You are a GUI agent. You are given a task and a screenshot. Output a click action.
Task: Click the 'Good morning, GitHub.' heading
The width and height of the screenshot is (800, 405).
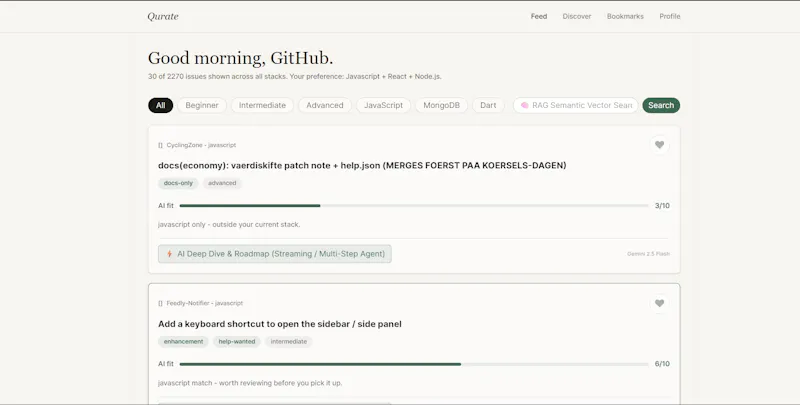click(240, 58)
